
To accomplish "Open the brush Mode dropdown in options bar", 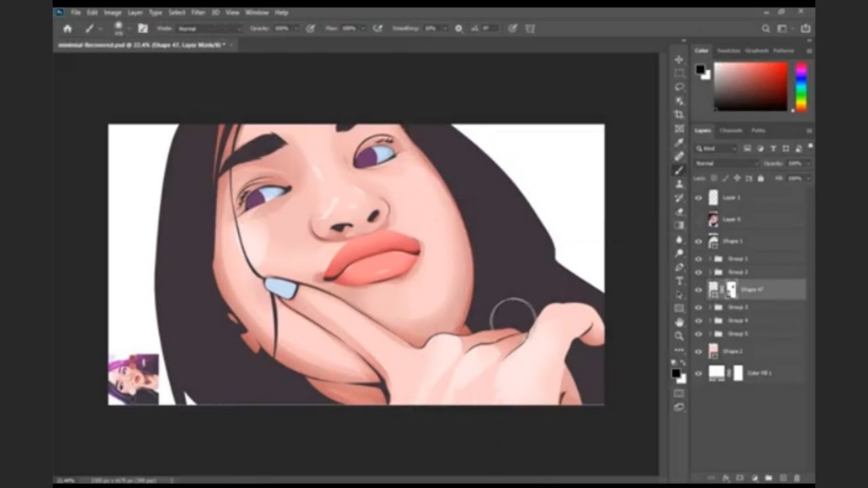I will (209, 28).
